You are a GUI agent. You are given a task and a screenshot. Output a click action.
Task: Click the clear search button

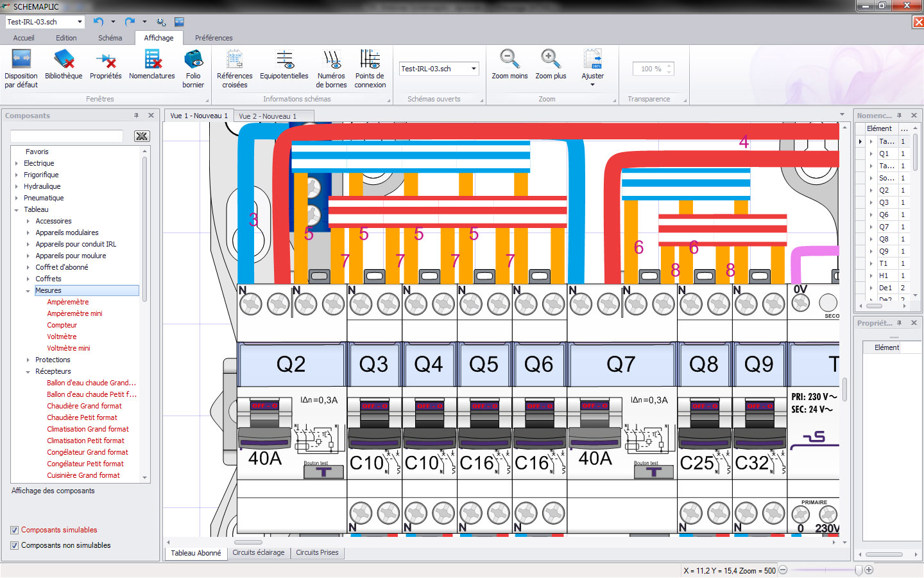pyautogui.click(x=142, y=136)
